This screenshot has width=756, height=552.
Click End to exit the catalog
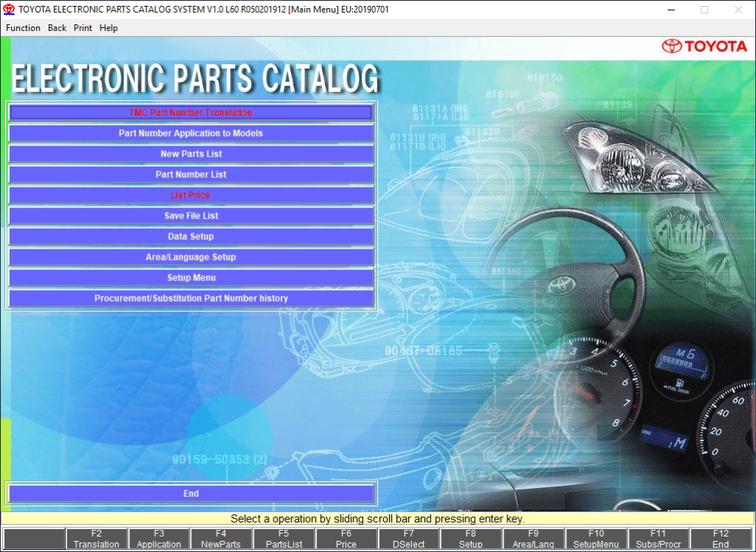[190, 493]
